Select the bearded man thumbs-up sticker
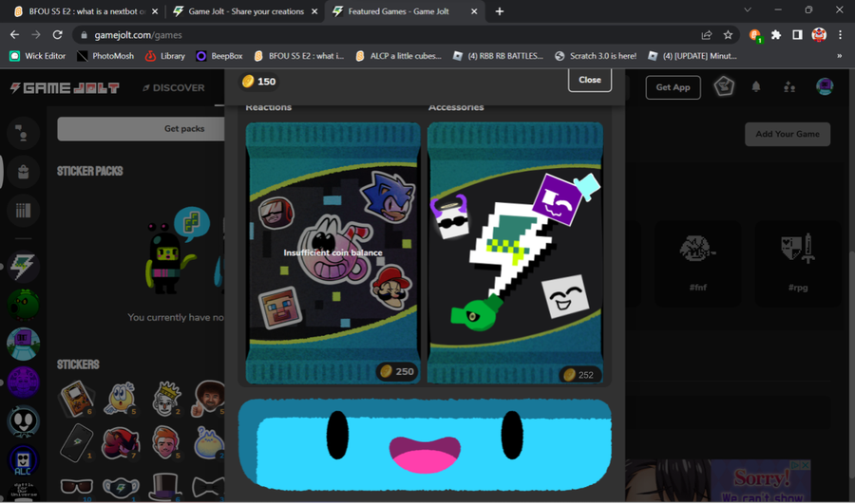Screen dimensions: 855x504 pyautogui.click(x=208, y=399)
